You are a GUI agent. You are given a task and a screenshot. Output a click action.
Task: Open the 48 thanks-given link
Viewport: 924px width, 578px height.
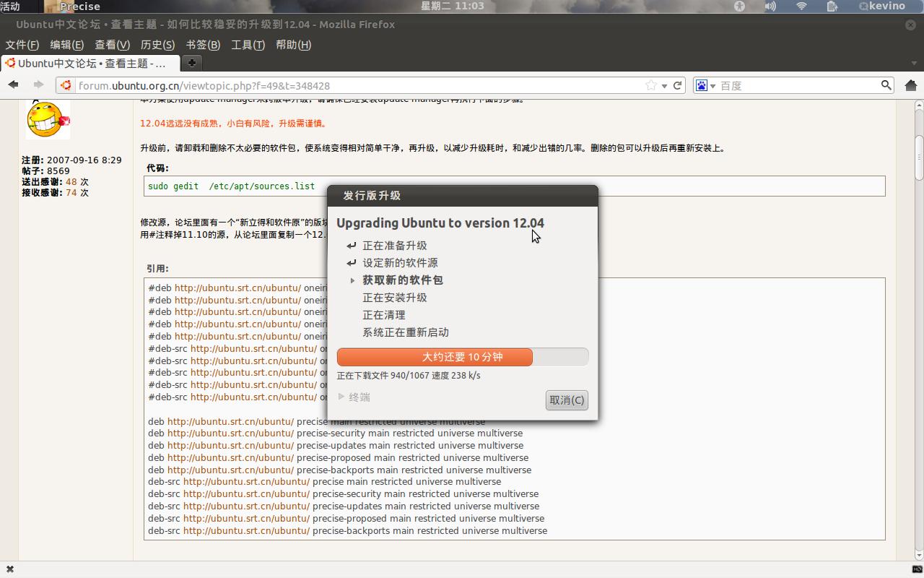tap(71, 182)
